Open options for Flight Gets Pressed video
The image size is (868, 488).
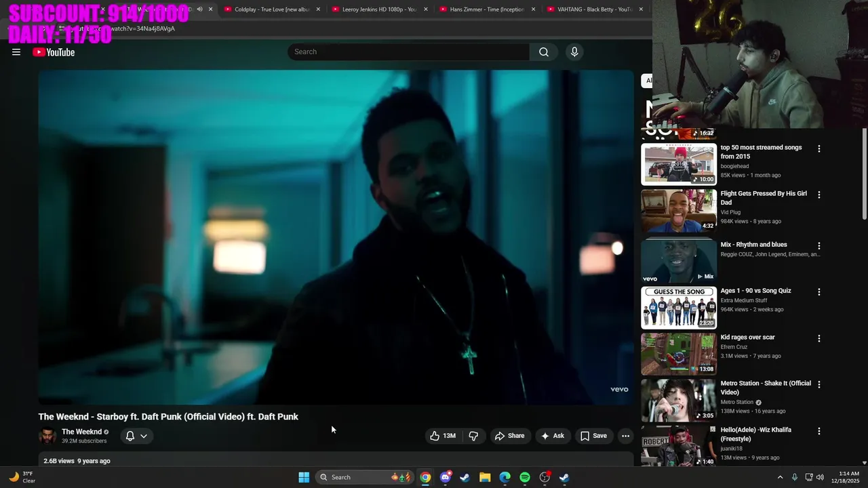pos(818,195)
